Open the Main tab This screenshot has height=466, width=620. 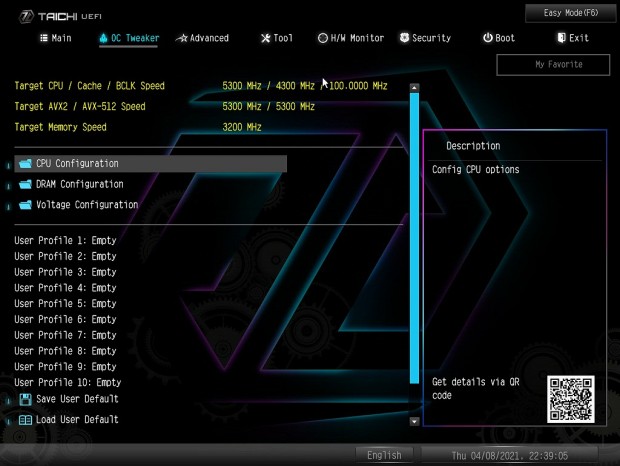pyautogui.click(x=56, y=38)
